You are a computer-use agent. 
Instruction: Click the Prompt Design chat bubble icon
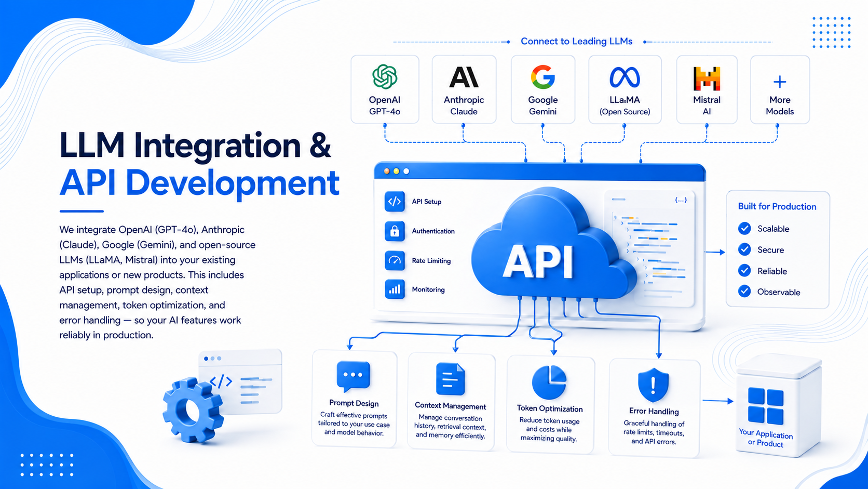tap(353, 377)
